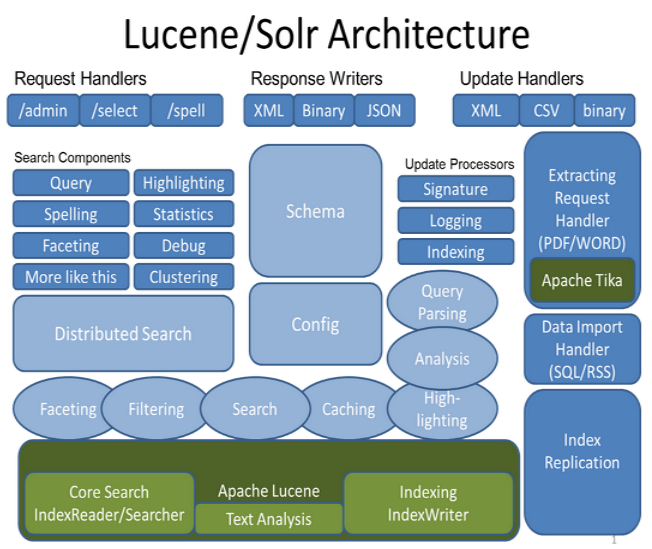Click the Faceting search component rectangle
The image size is (652, 549).
coord(71,245)
